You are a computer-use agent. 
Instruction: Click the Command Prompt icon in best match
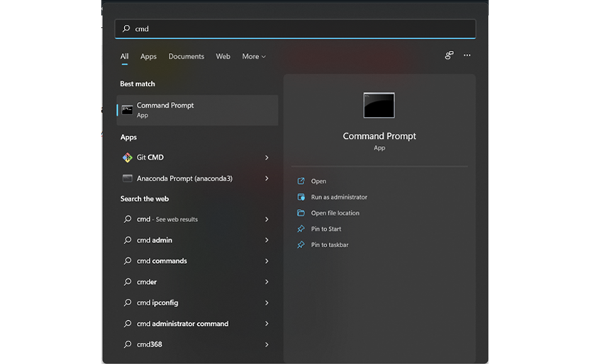[x=127, y=110]
